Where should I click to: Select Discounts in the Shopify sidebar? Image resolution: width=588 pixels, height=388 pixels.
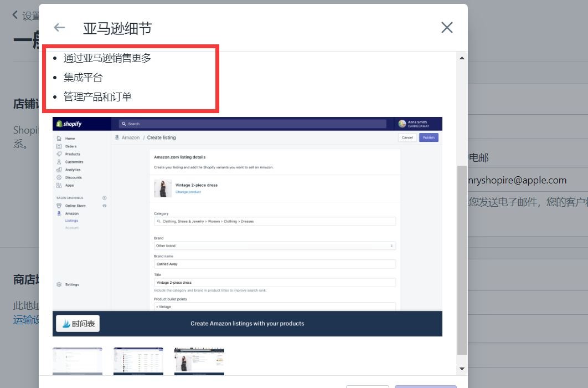(73, 177)
